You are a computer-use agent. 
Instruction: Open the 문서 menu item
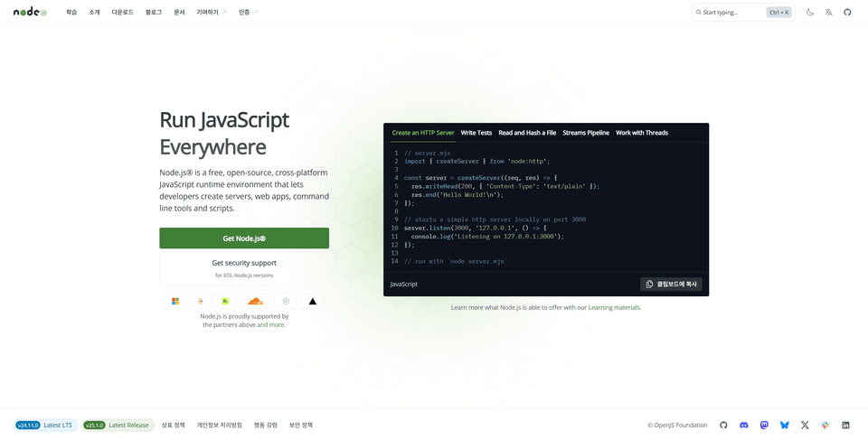click(x=179, y=12)
